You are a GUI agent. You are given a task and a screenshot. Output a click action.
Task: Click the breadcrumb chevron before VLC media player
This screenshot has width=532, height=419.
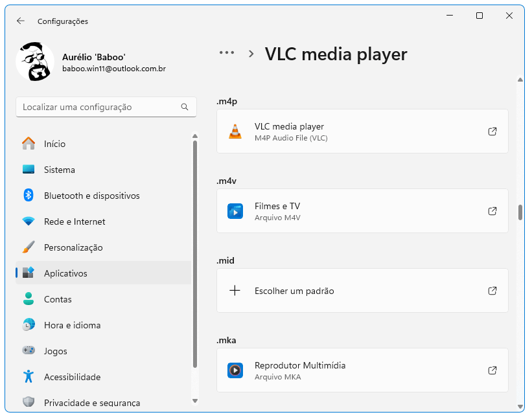pos(251,54)
